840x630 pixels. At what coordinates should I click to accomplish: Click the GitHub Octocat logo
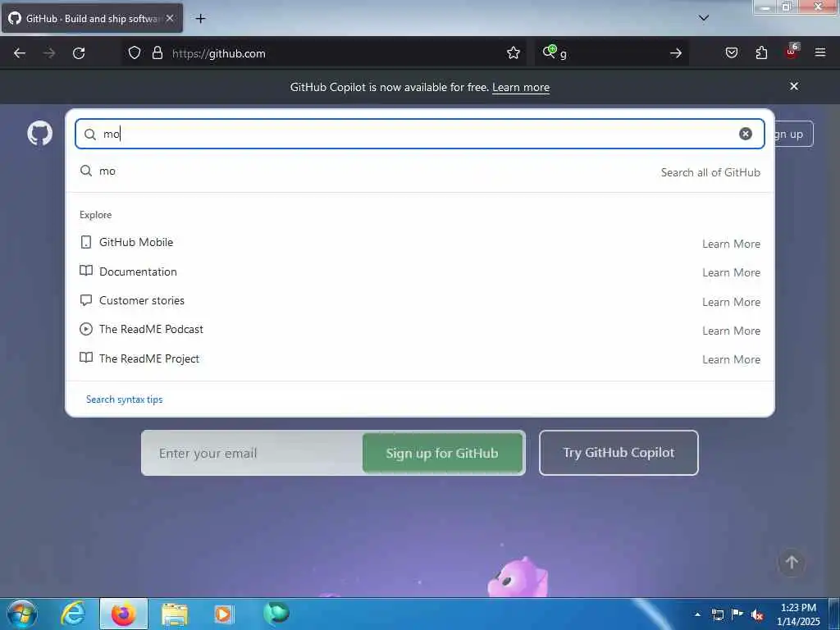point(39,134)
